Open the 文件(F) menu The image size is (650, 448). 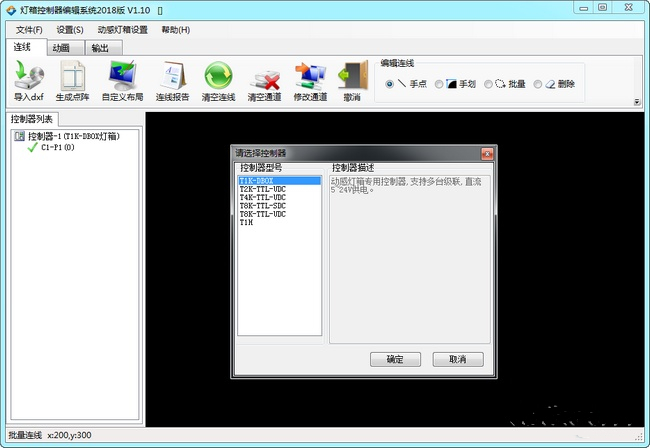pyautogui.click(x=29, y=30)
